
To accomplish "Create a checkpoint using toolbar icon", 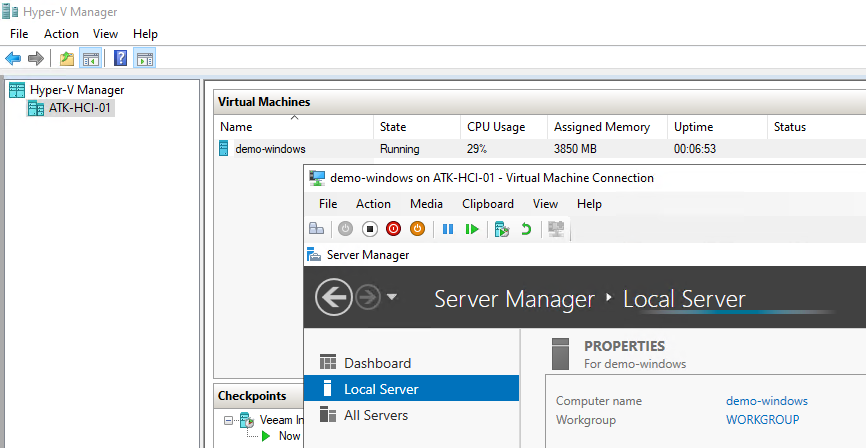I will tap(502, 229).
